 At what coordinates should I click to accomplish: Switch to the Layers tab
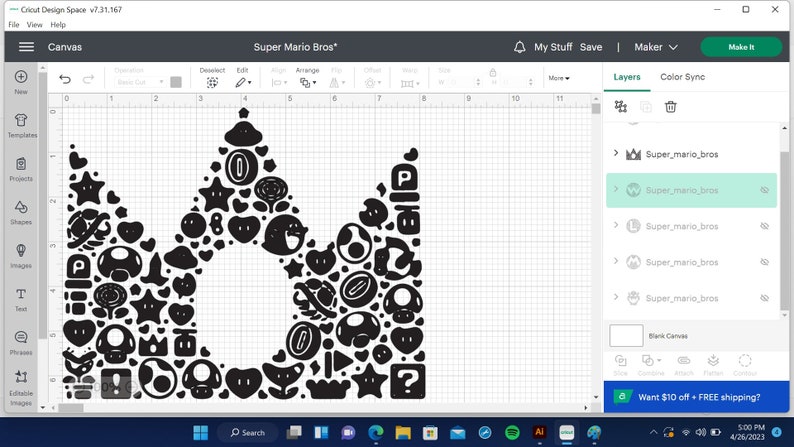627,77
